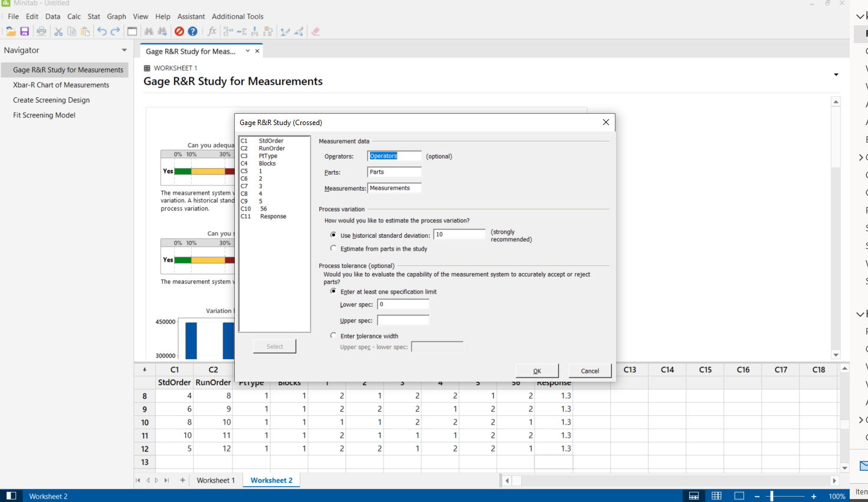Screen dimensions: 868x502
Task: Click OK in the Gage R&R dialog
Action: point(536,370)
